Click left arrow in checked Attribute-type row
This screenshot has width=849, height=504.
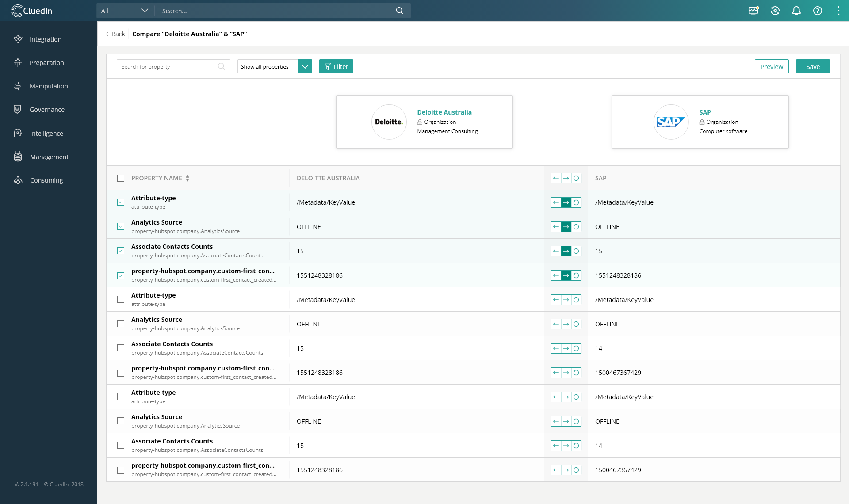pos(556,202)
